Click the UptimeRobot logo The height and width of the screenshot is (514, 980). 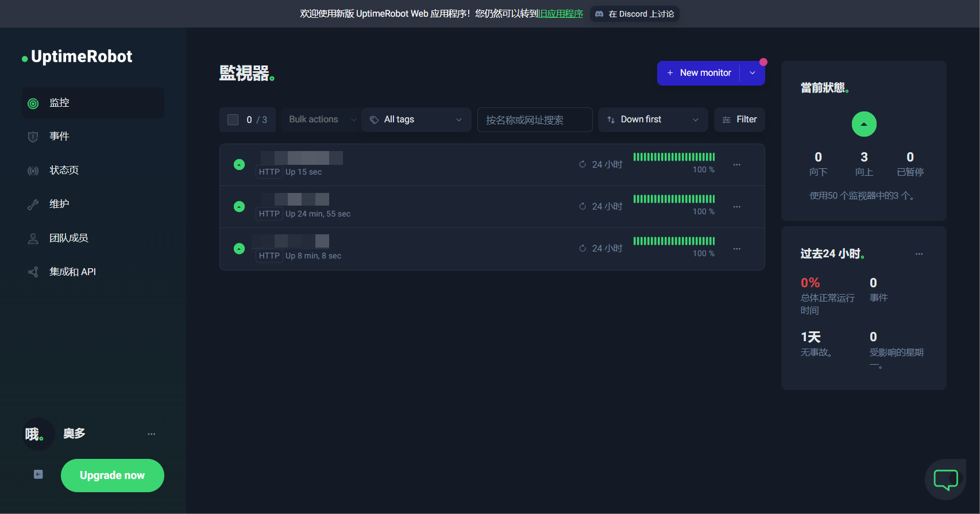(x=77, y=56)
